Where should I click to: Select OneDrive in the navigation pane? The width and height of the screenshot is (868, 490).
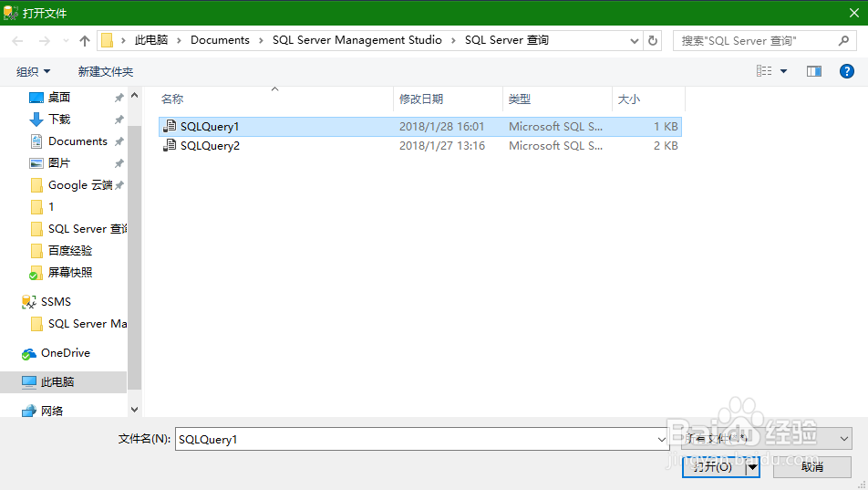[x=66, y=353]
